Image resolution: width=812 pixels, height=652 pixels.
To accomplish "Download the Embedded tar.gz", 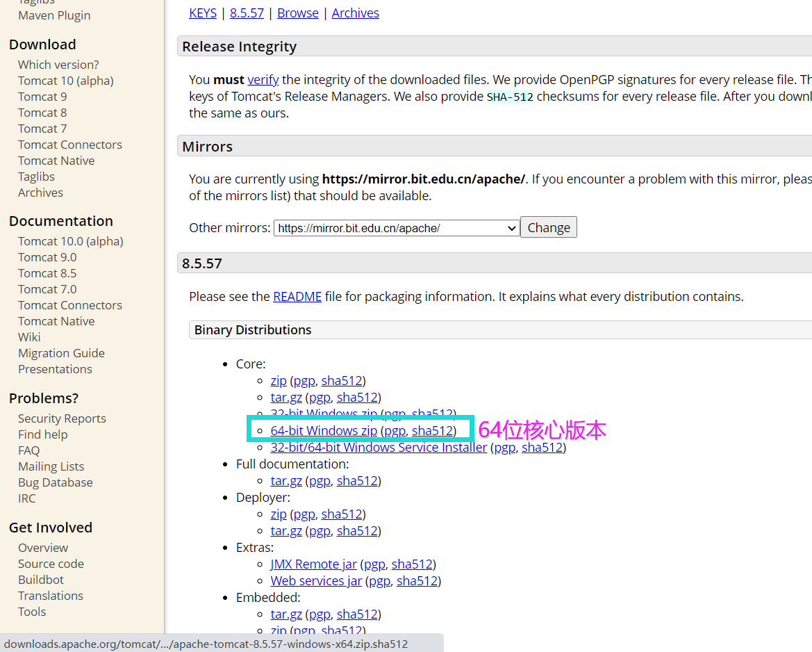I will tap(286, 614).
